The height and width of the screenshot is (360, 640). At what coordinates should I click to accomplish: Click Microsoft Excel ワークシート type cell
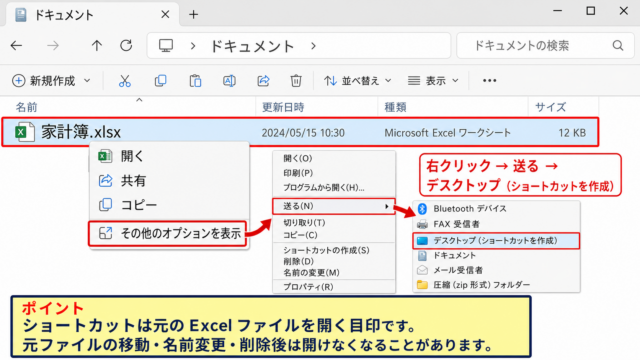click(x=447, y=133)
